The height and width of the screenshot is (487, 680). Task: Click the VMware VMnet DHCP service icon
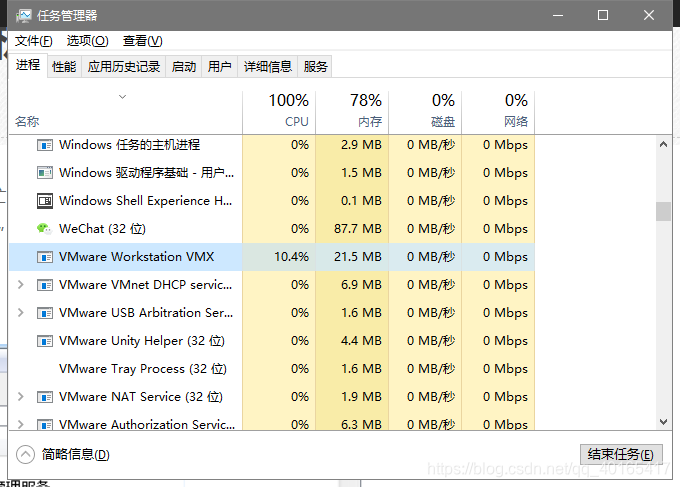tap(45, 285)
